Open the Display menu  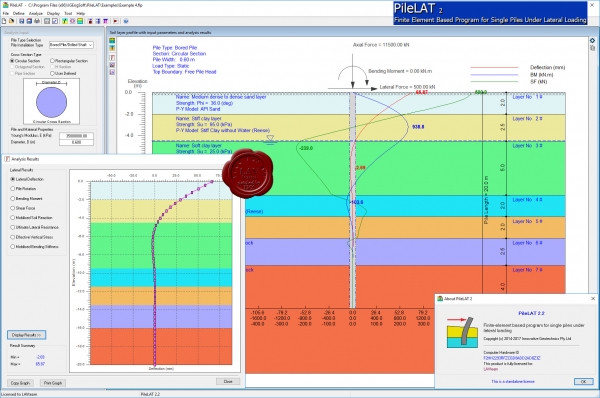[x=53, y=13]
